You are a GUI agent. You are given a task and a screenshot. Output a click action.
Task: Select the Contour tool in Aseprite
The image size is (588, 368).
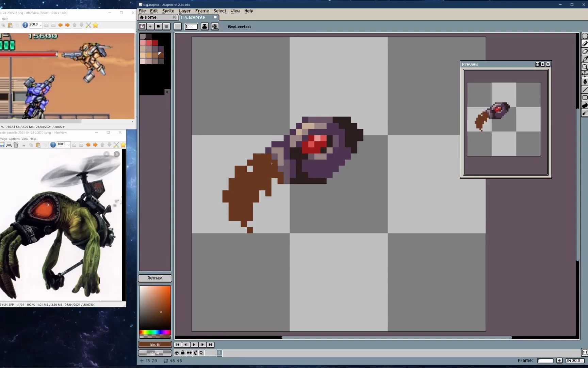[x=585, y=105]
